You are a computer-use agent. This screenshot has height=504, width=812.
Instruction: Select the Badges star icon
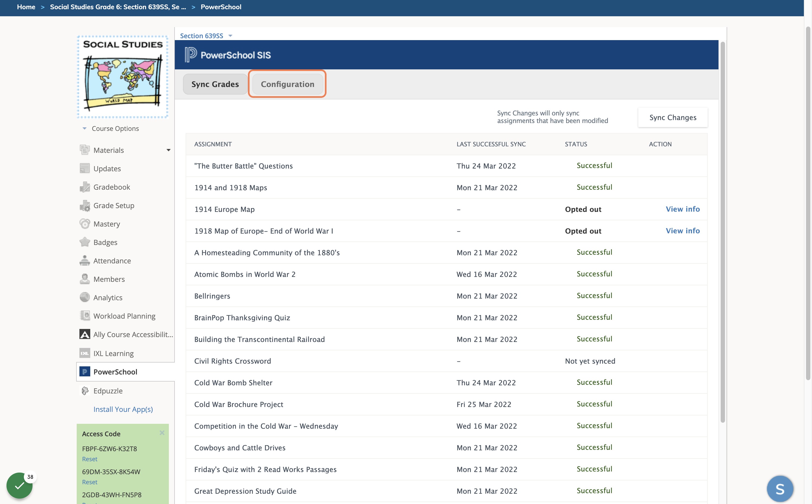click(85, 242)
